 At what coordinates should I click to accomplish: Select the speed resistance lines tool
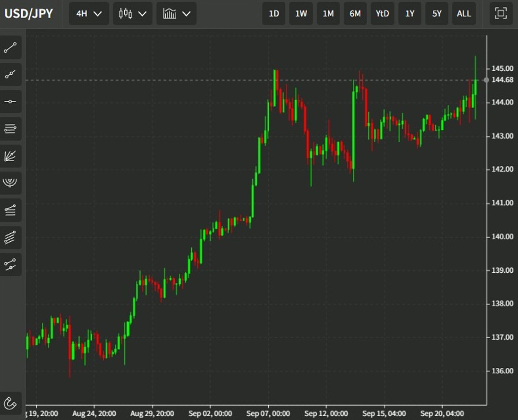(x=11, y=210)
